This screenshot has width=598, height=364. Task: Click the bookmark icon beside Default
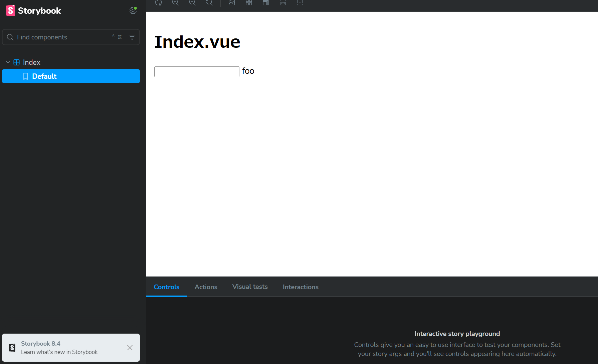click(25, 76)
